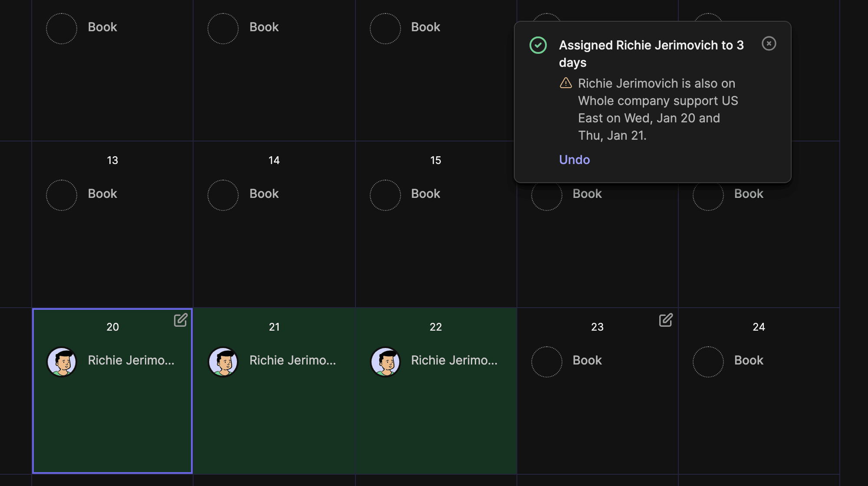Image resolution: width=868 pixels, height=486 pixels.
Task: Click the edit icon on day 23
Action: pos(666,320)
